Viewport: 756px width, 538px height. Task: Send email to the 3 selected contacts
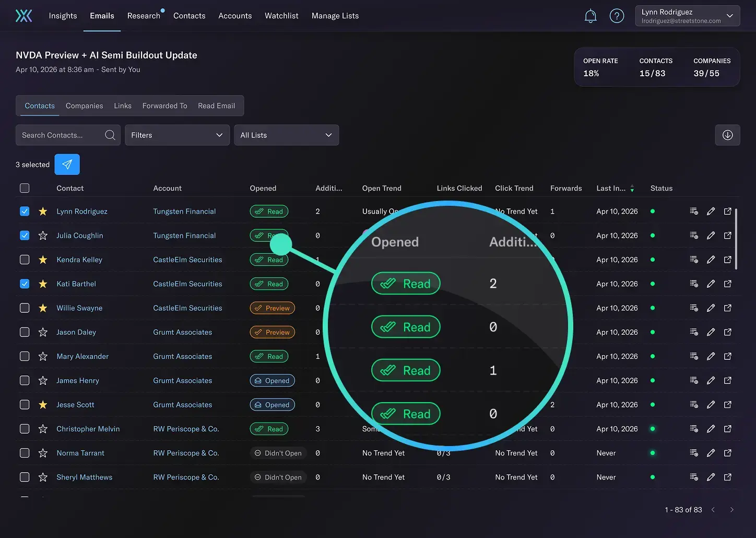tap(67, 165)
